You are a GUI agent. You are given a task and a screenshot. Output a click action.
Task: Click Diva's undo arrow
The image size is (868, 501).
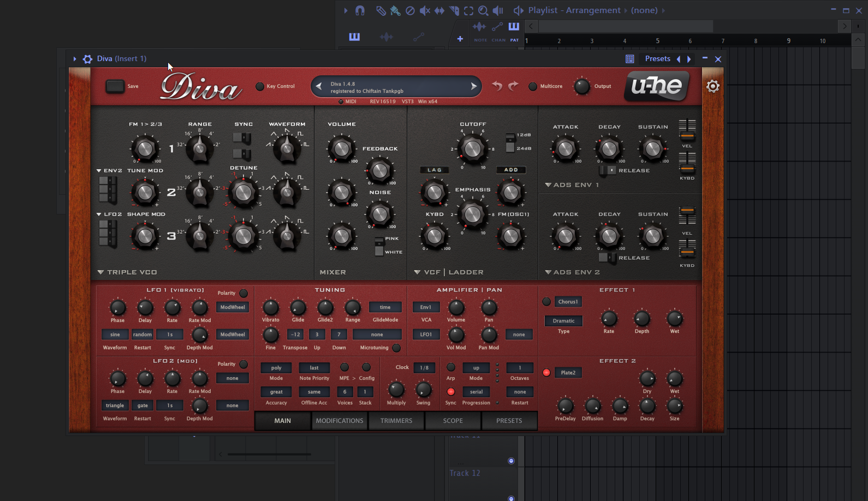pyautogui.click(x=497, y=86)
